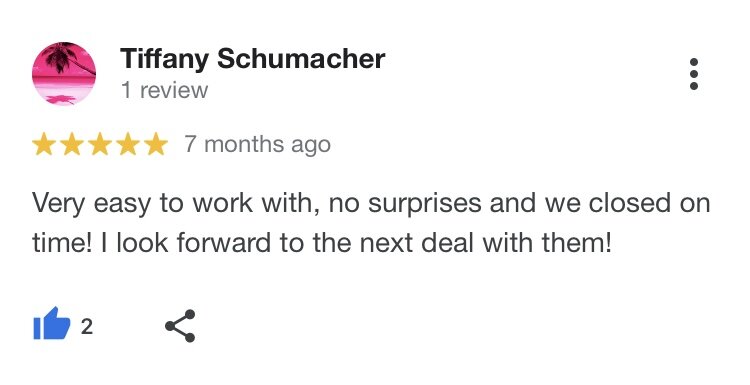Click the '1 review' text
This screenshot has height=385, width=750.
pos(165,90)
